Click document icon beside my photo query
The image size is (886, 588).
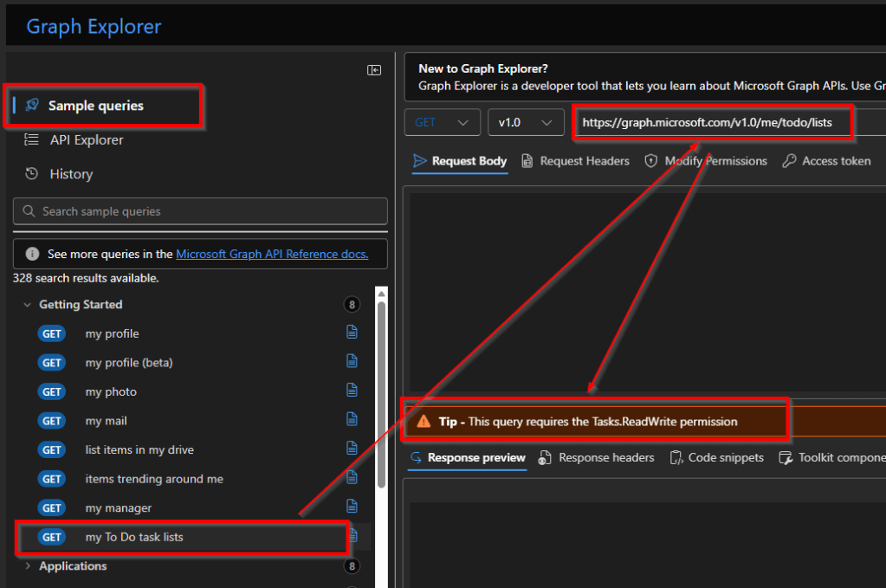point(352,391)
